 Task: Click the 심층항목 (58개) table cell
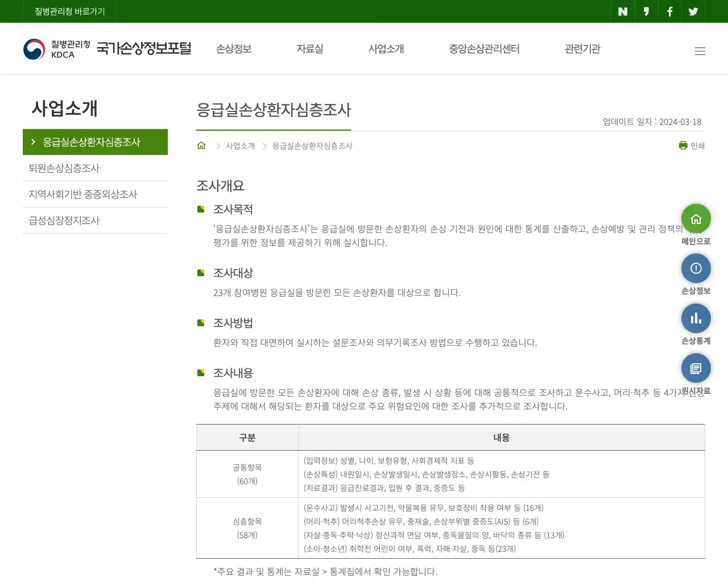(x=247, y=528)
